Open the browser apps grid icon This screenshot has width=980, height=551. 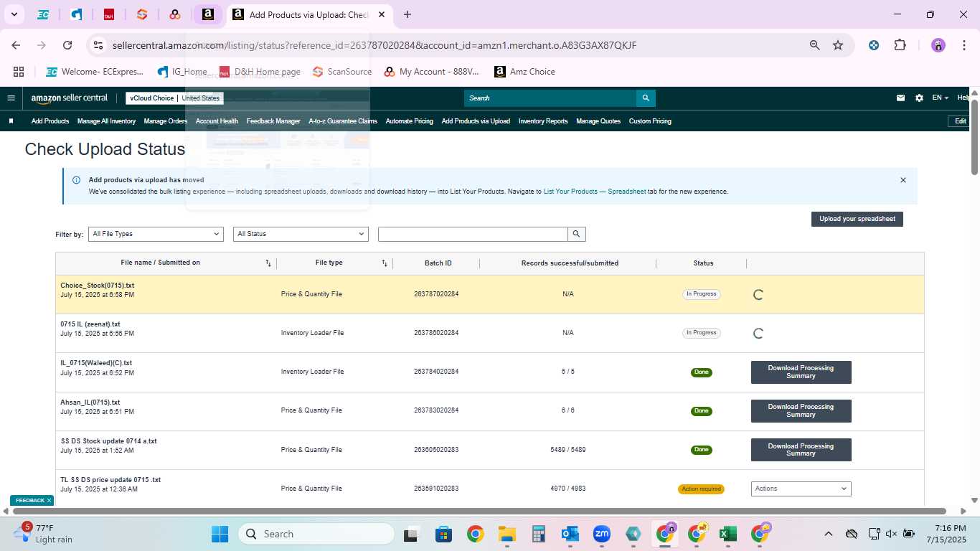tap(19, 72)
